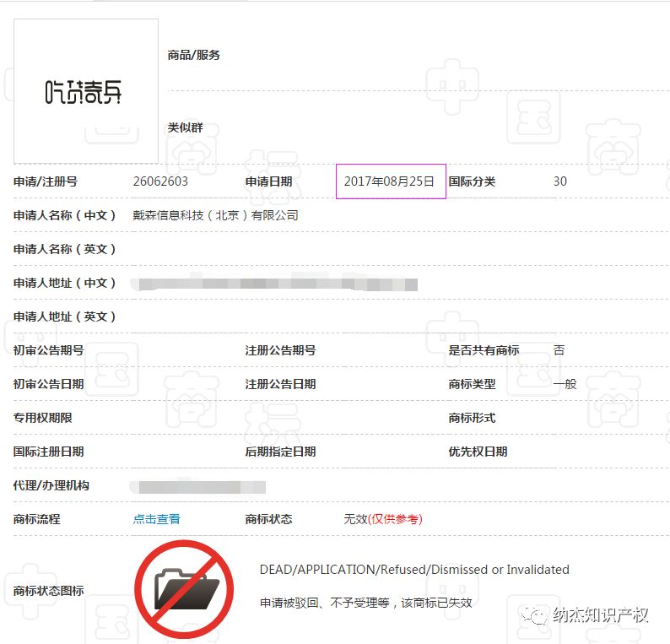Viewport: 670px width, 644px height.
Task: Click the 国际注册日期 label
Action: [48, 452]
